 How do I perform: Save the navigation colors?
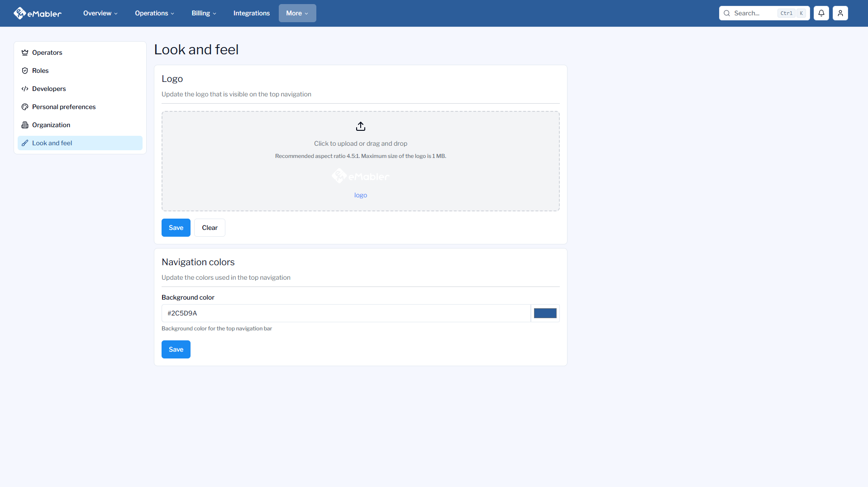pyautogui.click(x=176, y=349)
